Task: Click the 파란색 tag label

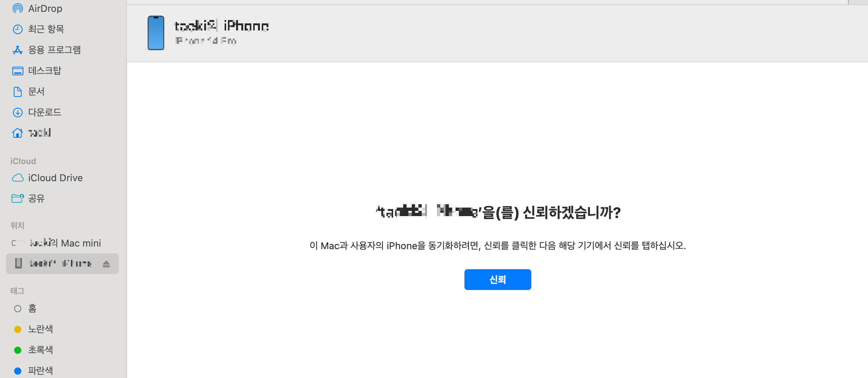Action: point(40,371)
